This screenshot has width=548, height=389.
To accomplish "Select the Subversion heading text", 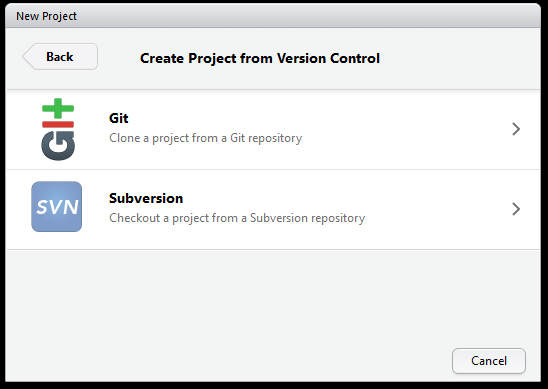I will (x=146, y=199).
